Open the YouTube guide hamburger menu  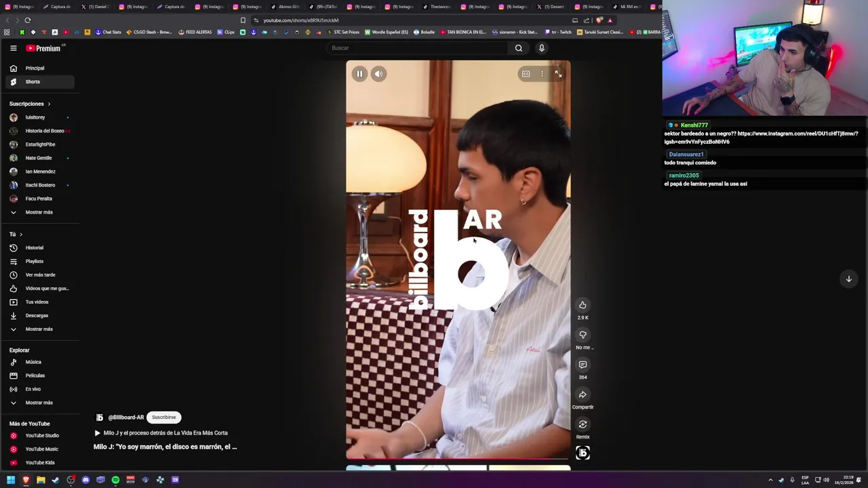coord(13,48)
